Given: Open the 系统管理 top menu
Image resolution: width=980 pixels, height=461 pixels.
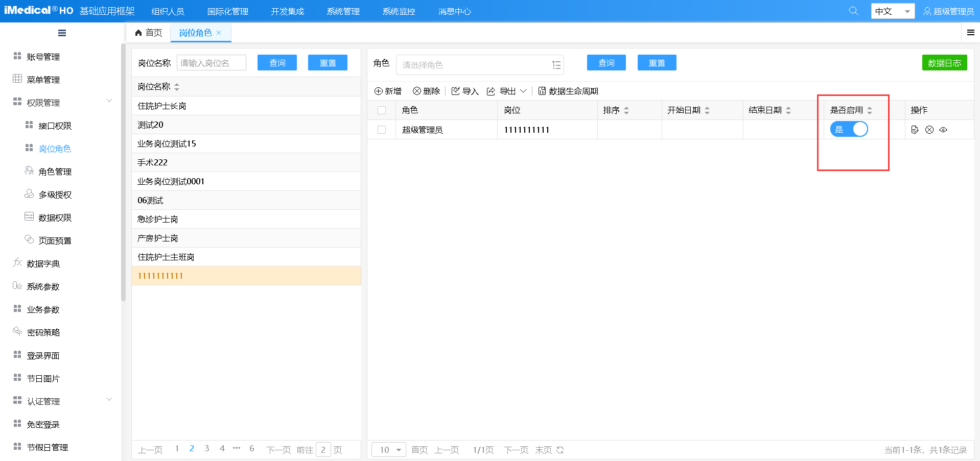Looking at the screenshot, I should point(343,11).
